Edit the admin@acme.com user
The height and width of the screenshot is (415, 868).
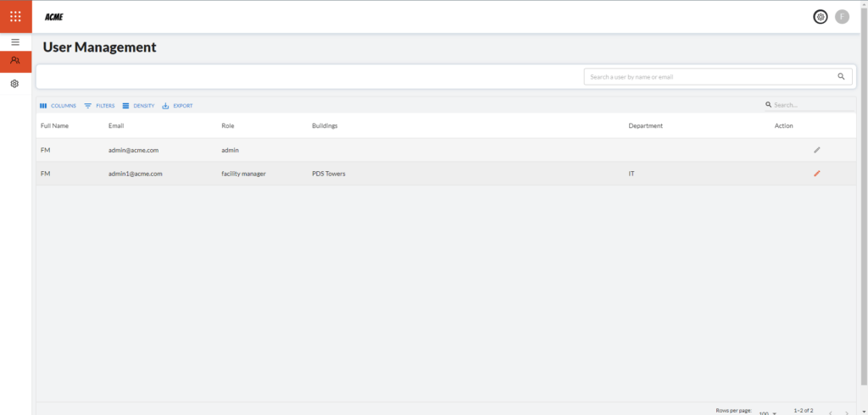click(817, 150)
